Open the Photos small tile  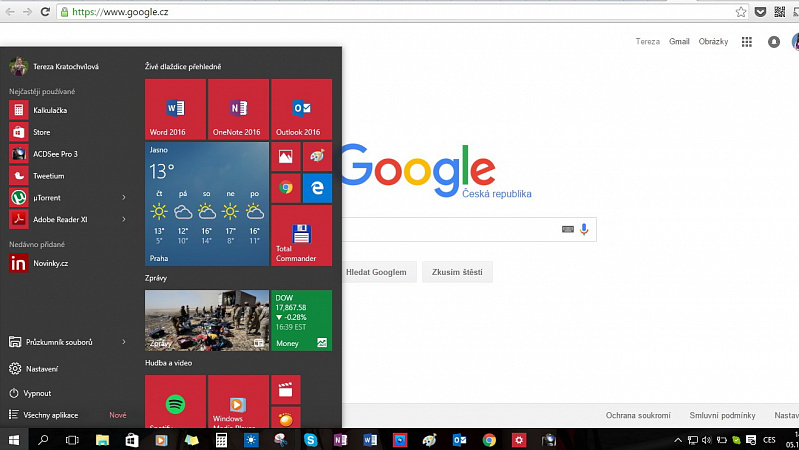[285, 156]
